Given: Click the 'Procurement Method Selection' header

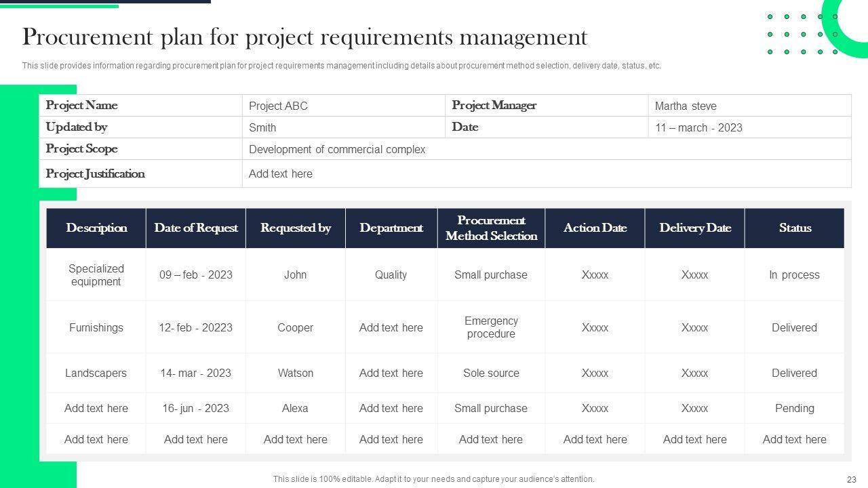Looking at the screenshot, I should tap(491, 228).
